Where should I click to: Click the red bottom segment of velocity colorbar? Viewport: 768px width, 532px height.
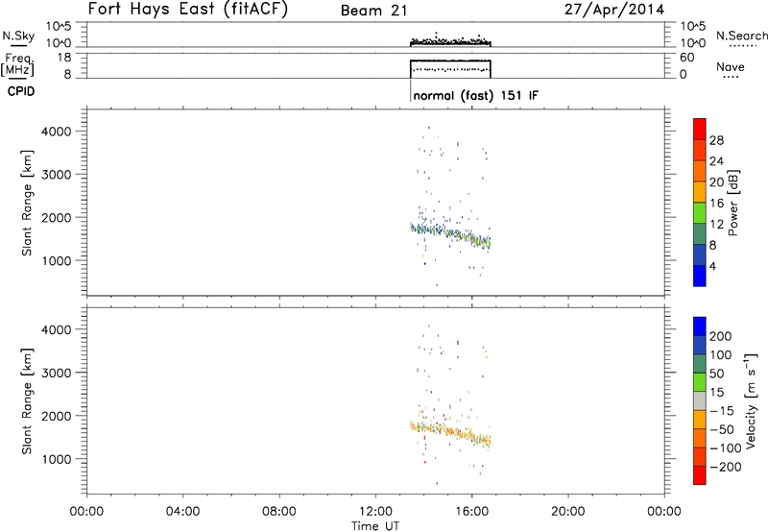(700, 475)
